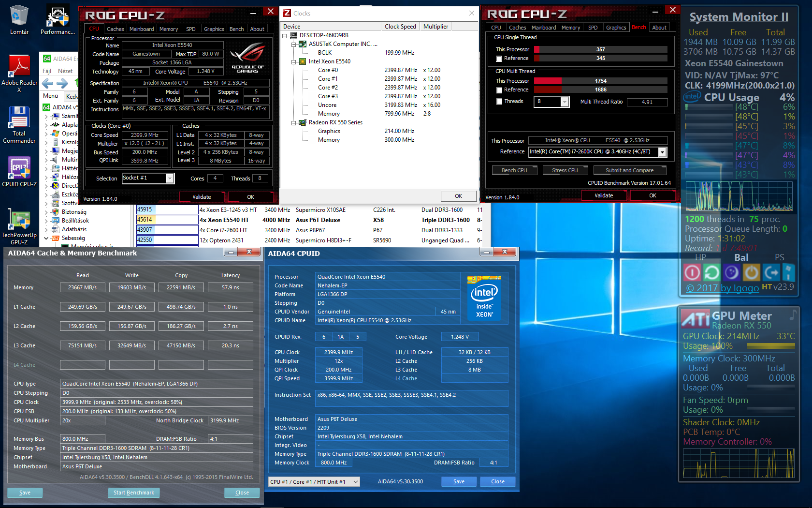Select the 4x Xeon E5540 HT benchmark row
Viewport: 812px width, 508px height.
point(309,220)
